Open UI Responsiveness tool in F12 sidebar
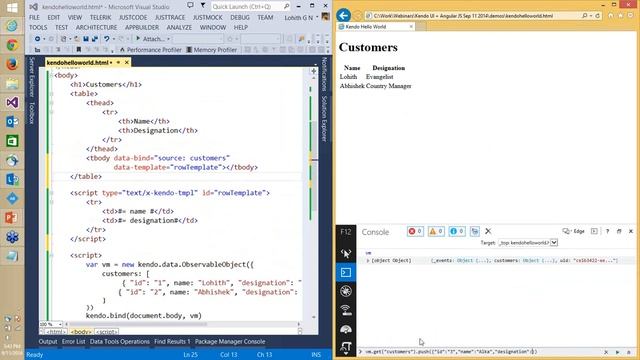Viewport: 640px width, 360px height. point(346,329)
